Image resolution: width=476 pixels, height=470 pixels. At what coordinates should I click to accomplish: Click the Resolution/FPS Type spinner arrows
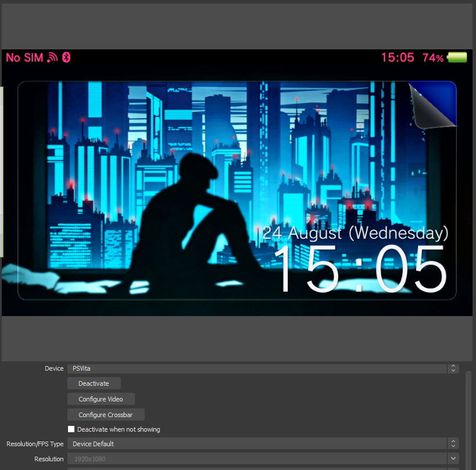(x=453, y=444)
